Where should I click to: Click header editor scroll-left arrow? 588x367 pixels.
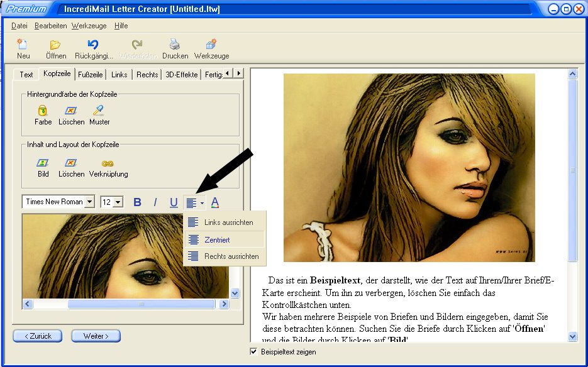[x=28, y=304]
